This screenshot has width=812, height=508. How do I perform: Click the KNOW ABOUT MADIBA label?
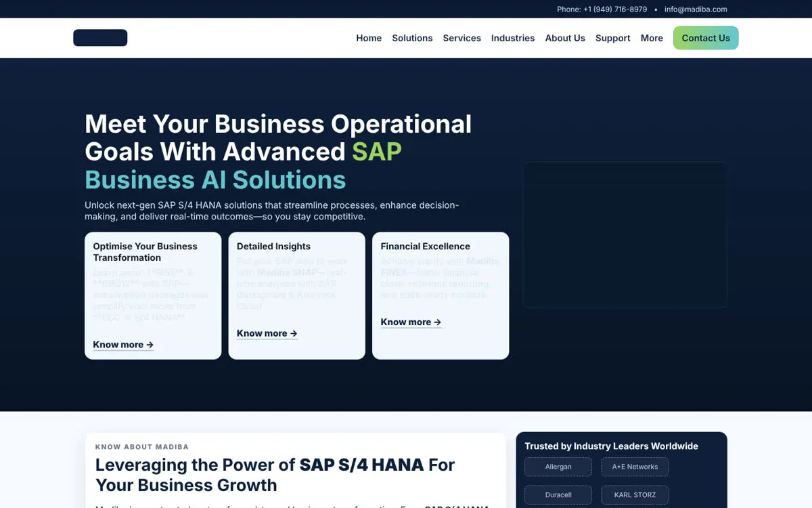pyautogui.click(x=142, y=447)
